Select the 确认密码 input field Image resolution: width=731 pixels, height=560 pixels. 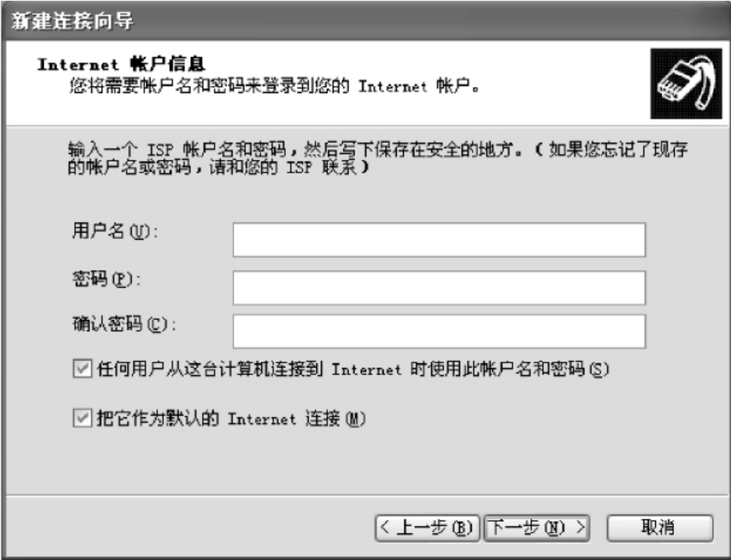coord(439,331)
